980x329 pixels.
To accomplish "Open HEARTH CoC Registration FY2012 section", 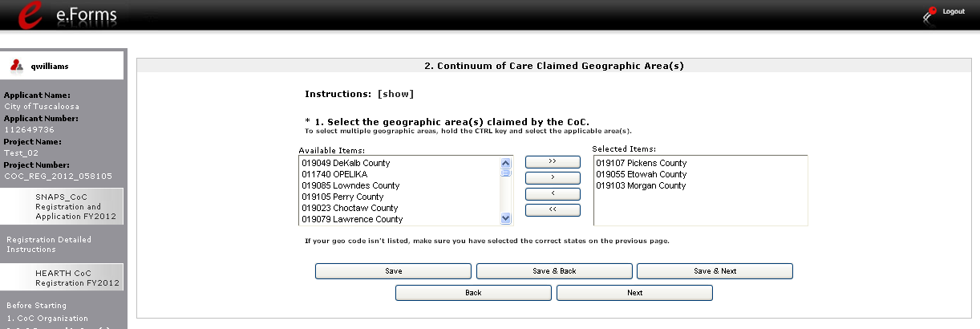I will pyautogui.click(x=77, y=278).
